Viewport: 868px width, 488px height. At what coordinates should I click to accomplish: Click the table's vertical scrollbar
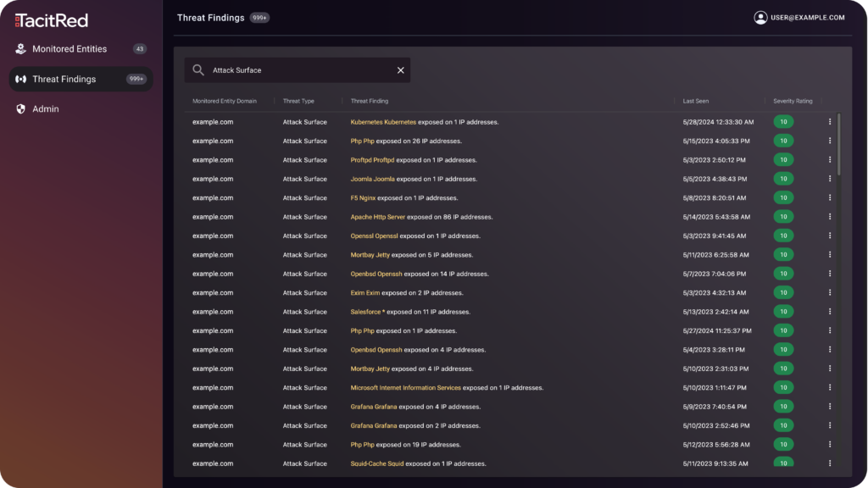[839, 144]
